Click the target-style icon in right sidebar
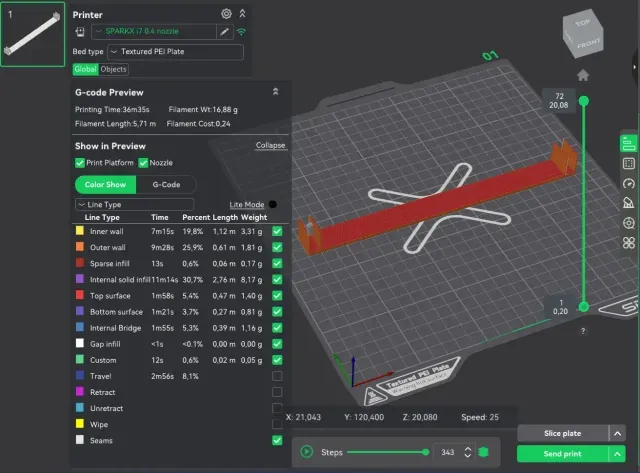This screenshot has width=640, height=473. (x=629, y=223)
